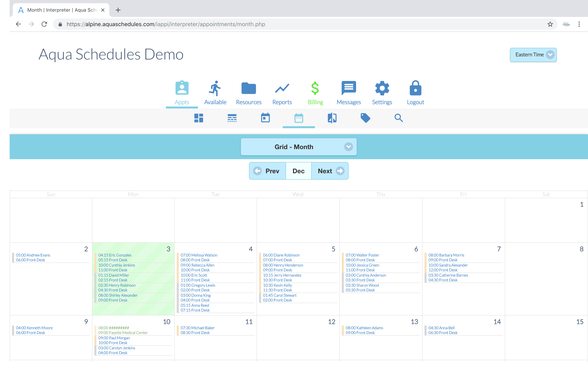View site security lock info
Screen dimensions: 588x373
point(60,24)
